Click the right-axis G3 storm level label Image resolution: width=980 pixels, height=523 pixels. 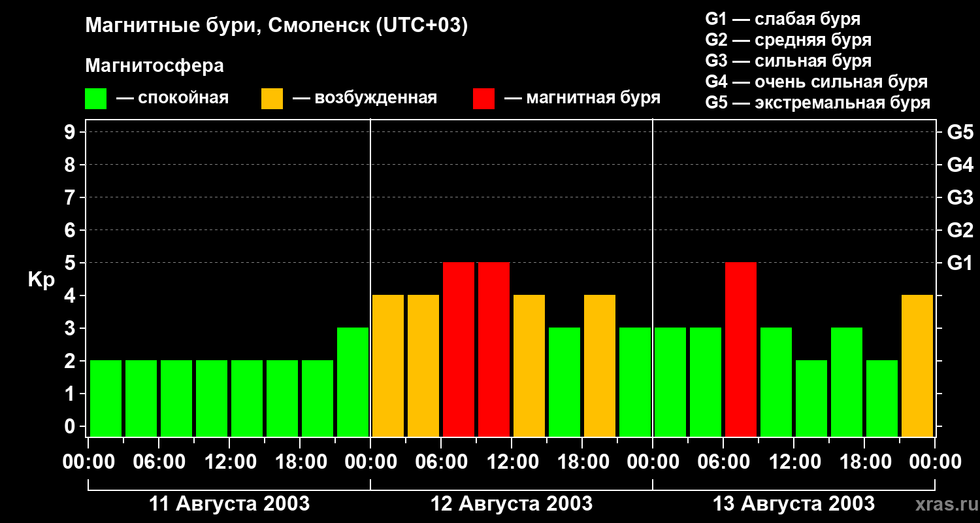pyautogui.click(x=960, y=197)
